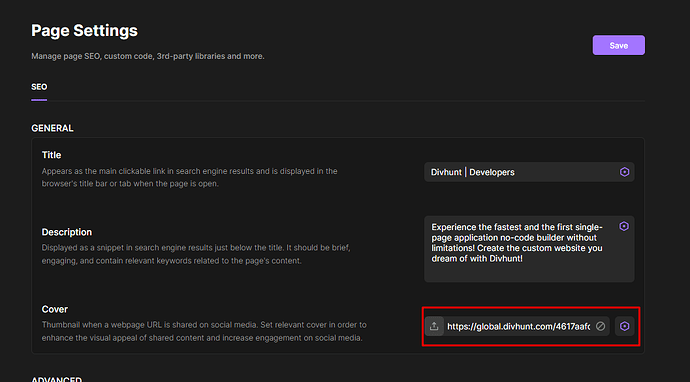Image resolution: width=690 pixels, height=382 pixels.
Task: Click the Description help text about snippets
Action: (x=196, y=254)
